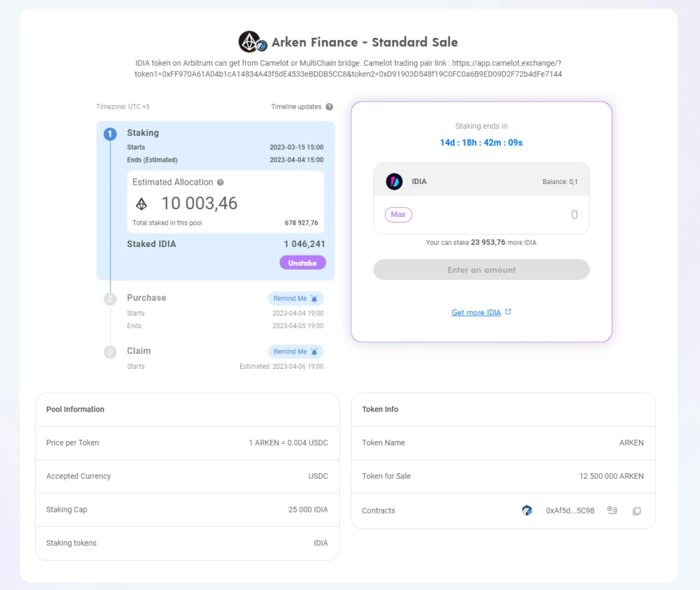
Task: Click Estimated Allocation help icon
Action: pos(220,182)
